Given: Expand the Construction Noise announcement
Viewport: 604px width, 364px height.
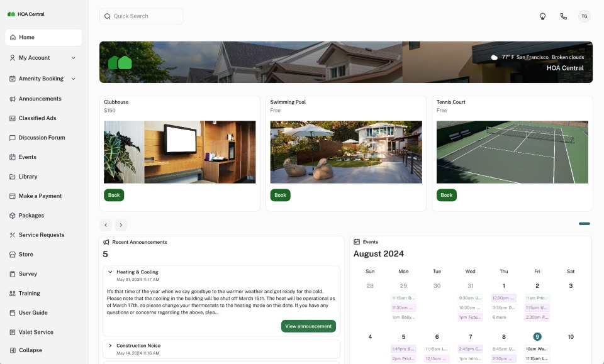Looking at the screenshot, I should click(x=110, y=345).
